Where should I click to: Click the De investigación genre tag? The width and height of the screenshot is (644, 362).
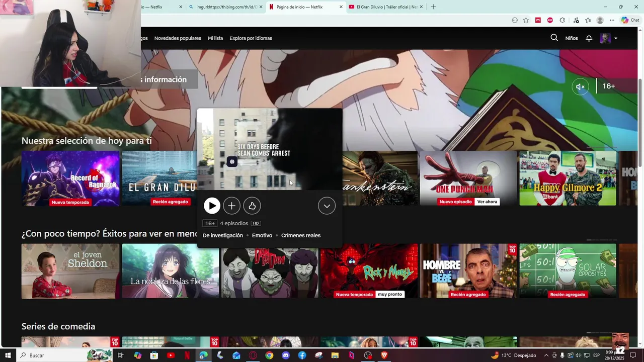(x=222, y=235)
